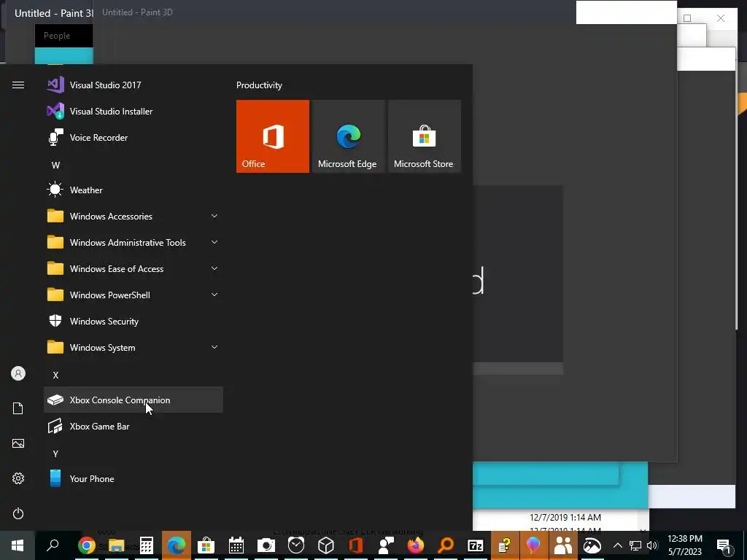
Task: Open Visual Studio 2017 from the app list
Action: (x=133, y=85)
